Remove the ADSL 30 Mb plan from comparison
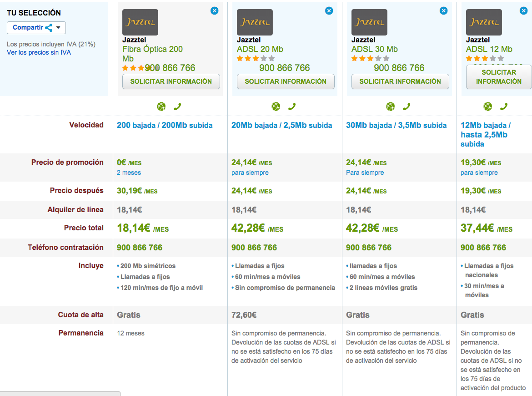532x396 pixels. coord(443,11)
